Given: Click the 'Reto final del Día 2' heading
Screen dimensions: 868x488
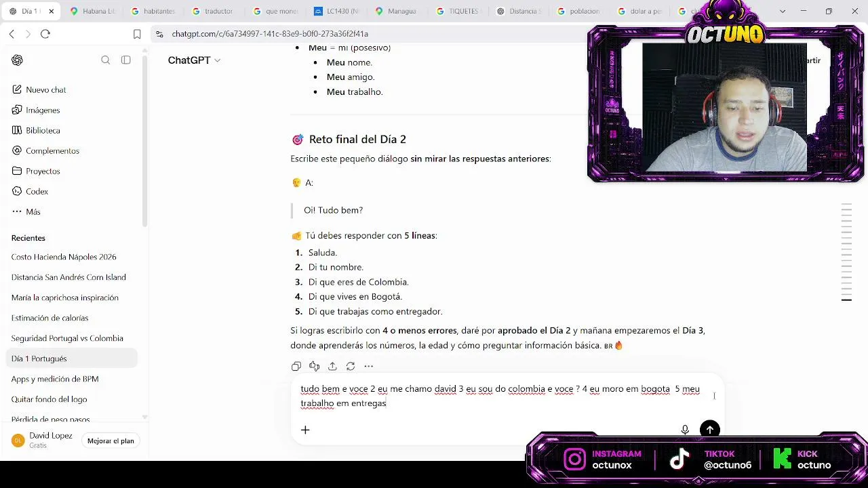Looking at the screenshot, I should [x=357, y=139].
